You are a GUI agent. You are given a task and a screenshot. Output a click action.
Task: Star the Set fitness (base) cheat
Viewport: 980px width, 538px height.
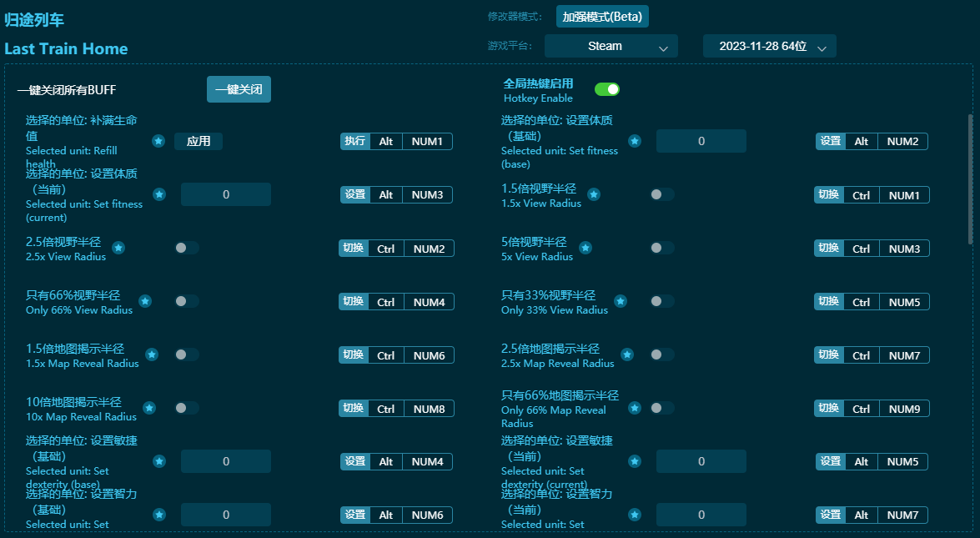(x=635, y=141)
